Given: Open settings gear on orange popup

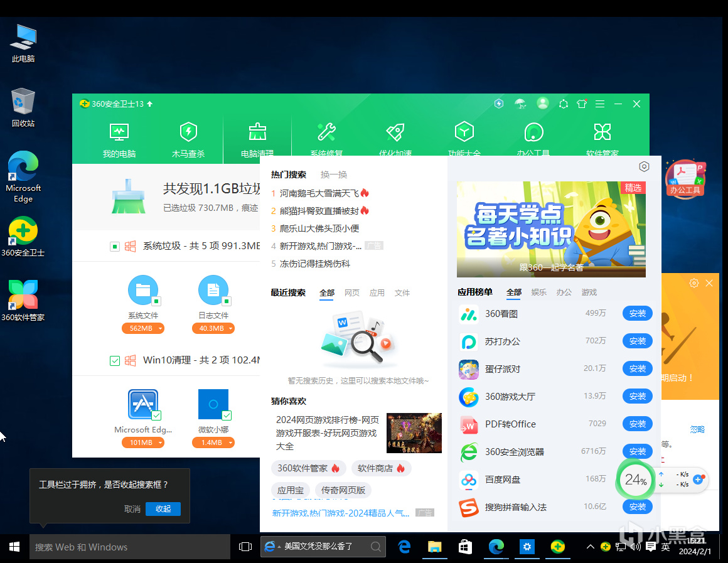Looking at the screenshot, I should pyautogui.click(x=693, y=283).
